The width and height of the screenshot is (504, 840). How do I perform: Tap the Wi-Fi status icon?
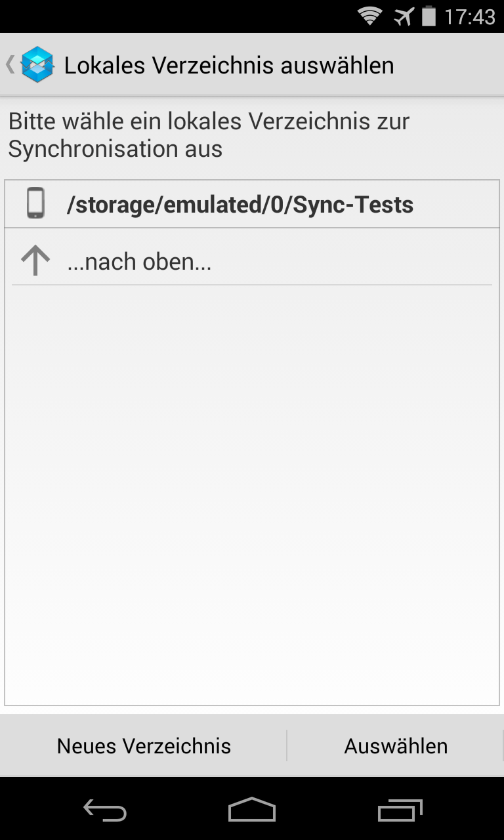pyautogui.click(x=370, y=16)
